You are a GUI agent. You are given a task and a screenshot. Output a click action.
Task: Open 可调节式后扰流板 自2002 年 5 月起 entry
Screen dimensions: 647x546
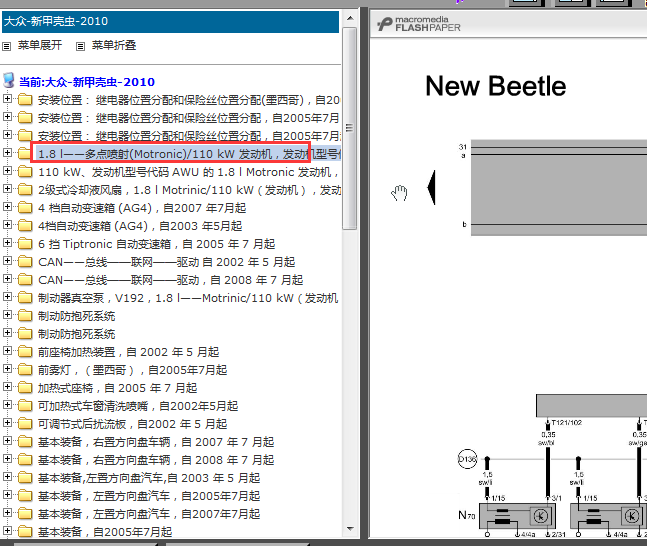point(132,424)
